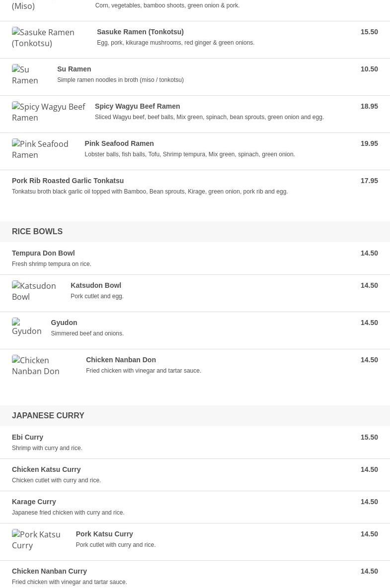
Task: Click the RICE BOWLS section header
Action: pyautogui.click(x=37, y=231)
